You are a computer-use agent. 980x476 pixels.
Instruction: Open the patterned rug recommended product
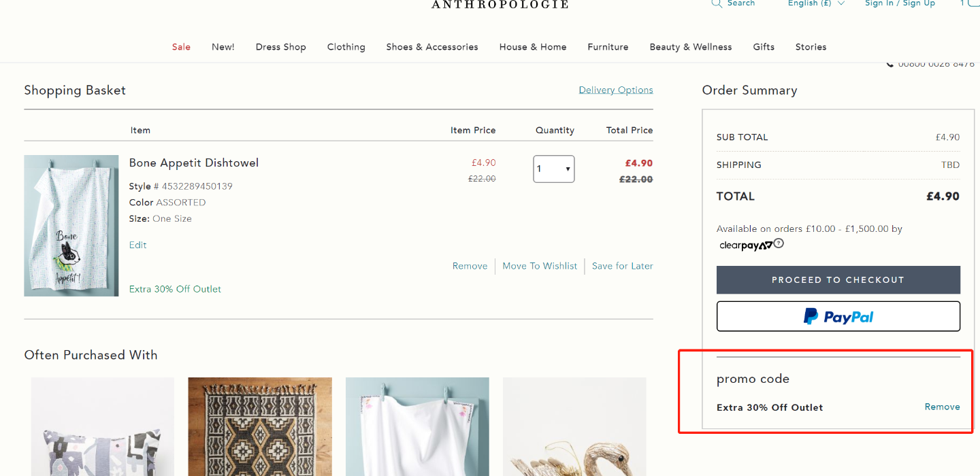tap(260, 426)
